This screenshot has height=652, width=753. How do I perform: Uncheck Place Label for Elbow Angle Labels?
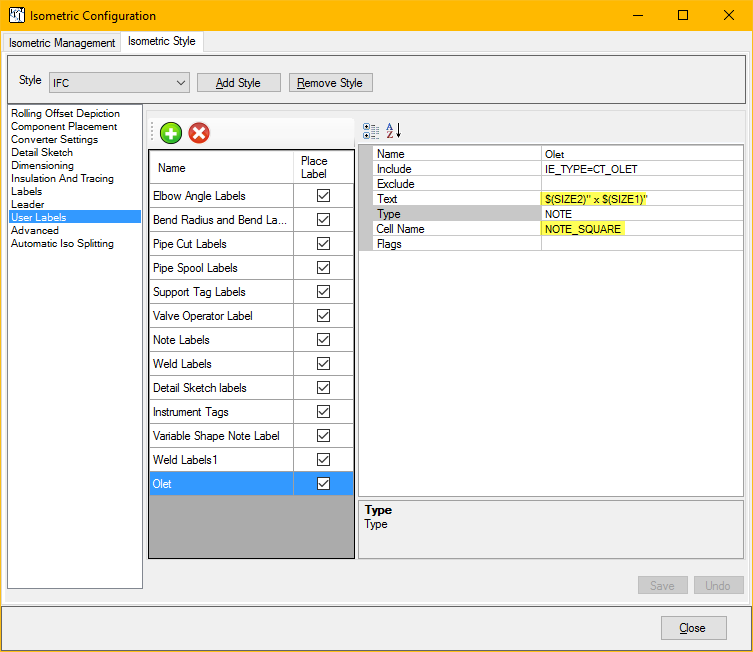tap(323, 196)
